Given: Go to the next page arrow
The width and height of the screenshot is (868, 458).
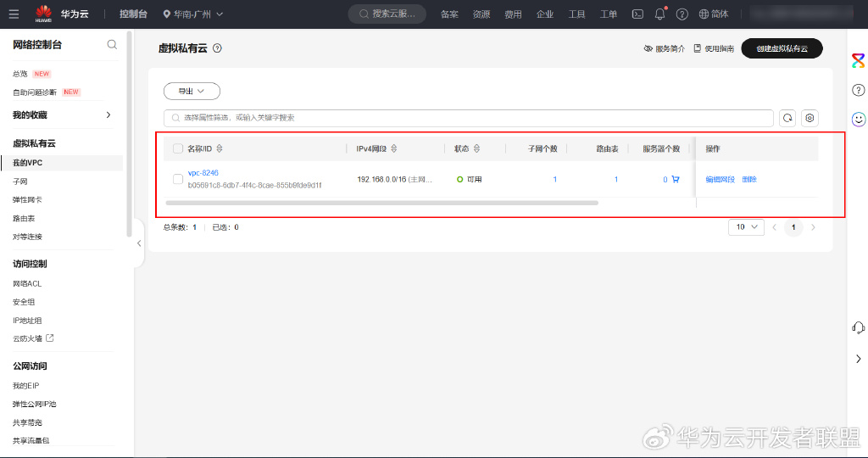Looking at the screenshot, I should (x=813, y=227).
